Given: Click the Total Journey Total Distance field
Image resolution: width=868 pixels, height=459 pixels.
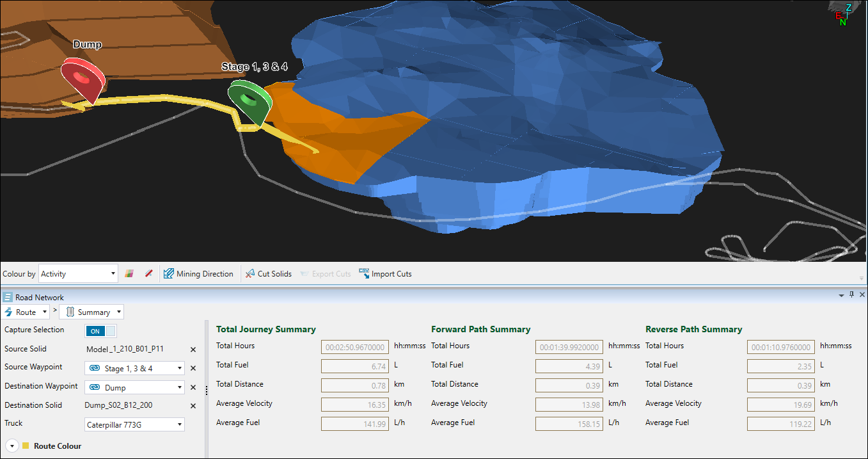Looking at the screenshot, I should (354, 385).
